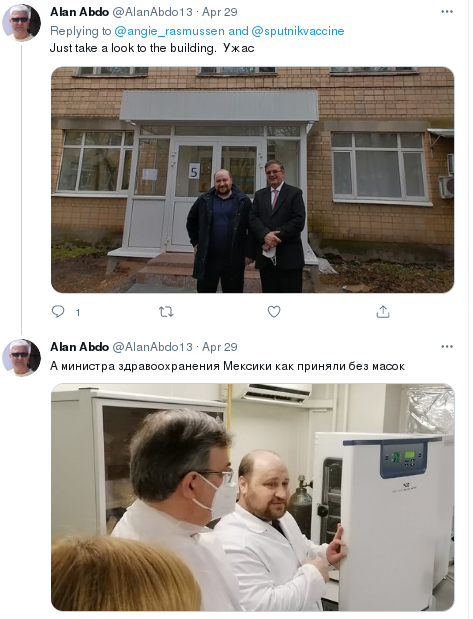The image size is (473, 619).
Task: Open the @AlanAbdo13 handle on first tweet
Action: coord(153,12)
